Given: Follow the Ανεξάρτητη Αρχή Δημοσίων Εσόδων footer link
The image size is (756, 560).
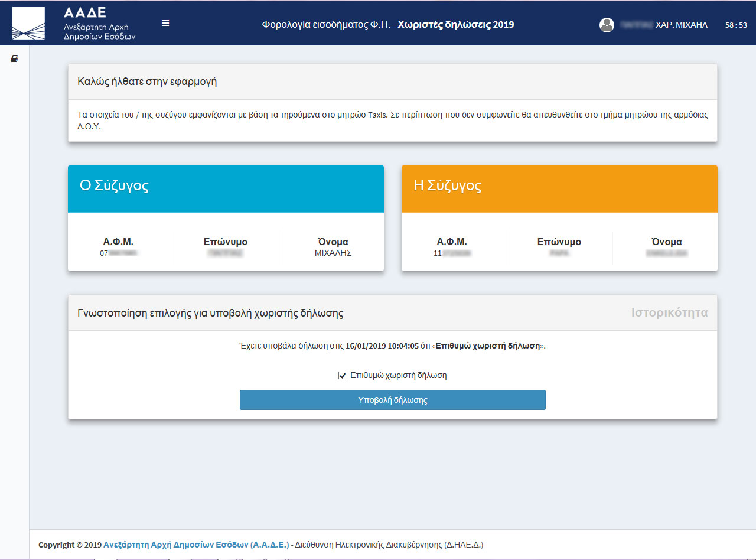Looking at the screenshot, I should [x=196, y=545].
